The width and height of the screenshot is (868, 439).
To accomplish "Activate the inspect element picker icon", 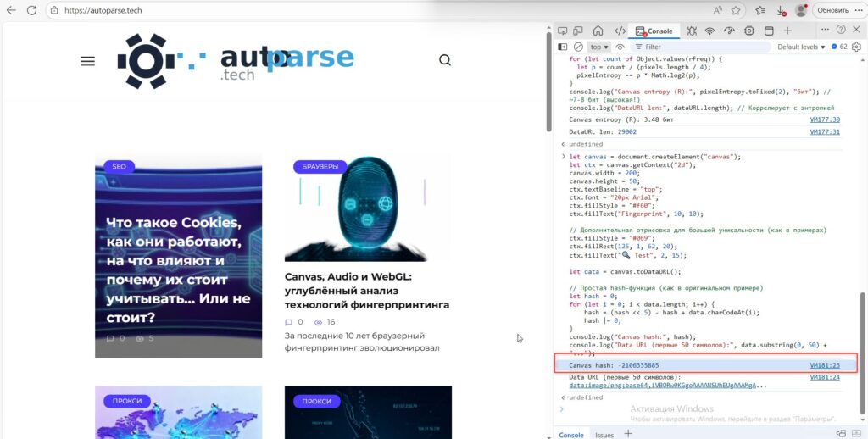I will point(563,31).
